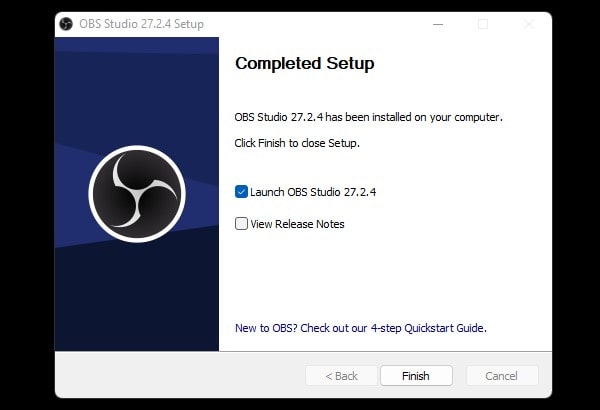Click the 'has been installed on your computer' text
The width and height of the screenshot is (600, 410).
414,117
